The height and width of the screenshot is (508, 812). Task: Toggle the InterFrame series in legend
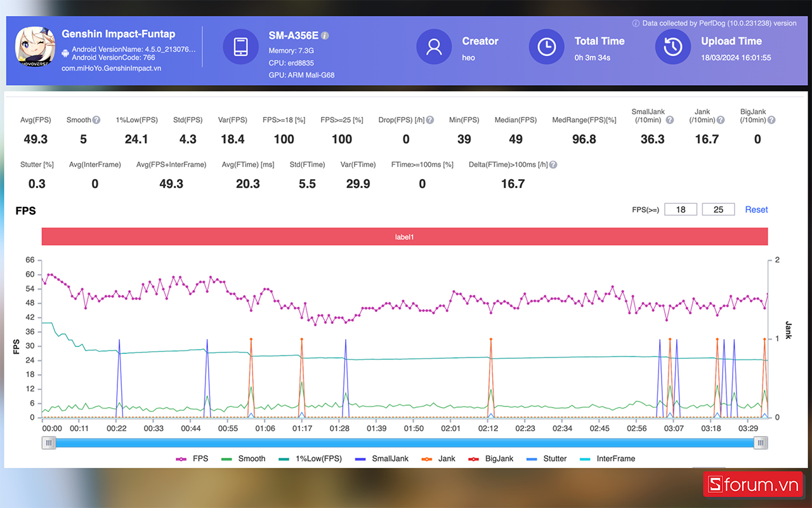tap(607, 458)
